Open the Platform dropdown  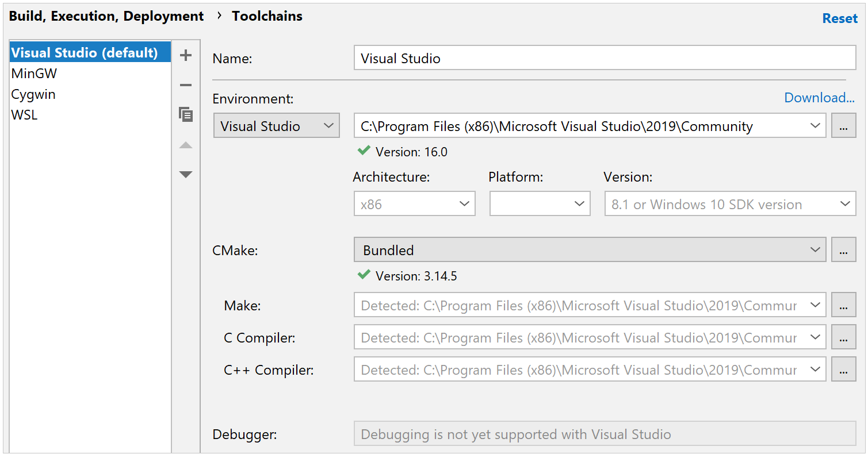[540, 204]
